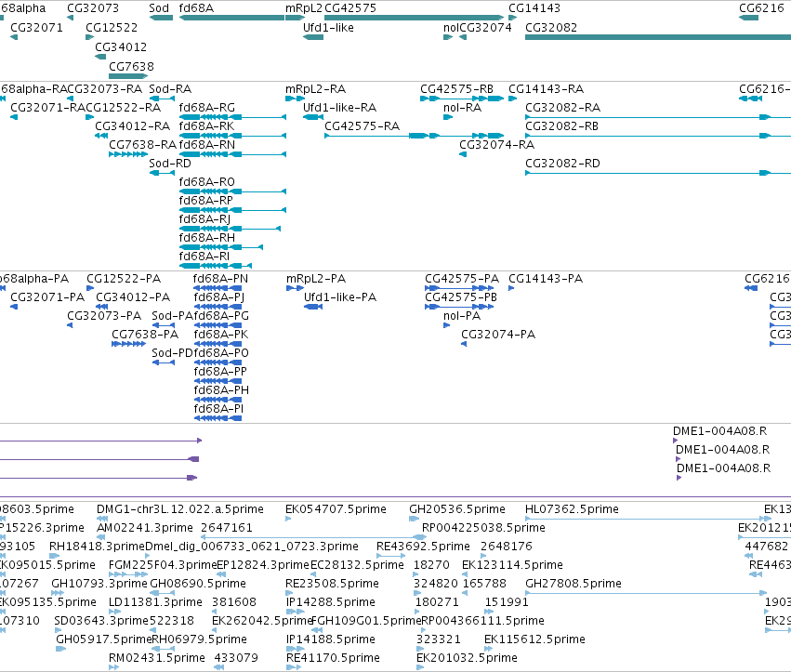This screenshot has width=791, height=672.
Task: Select the CG14143-PA protein label
Action: (x=546, y=279)
